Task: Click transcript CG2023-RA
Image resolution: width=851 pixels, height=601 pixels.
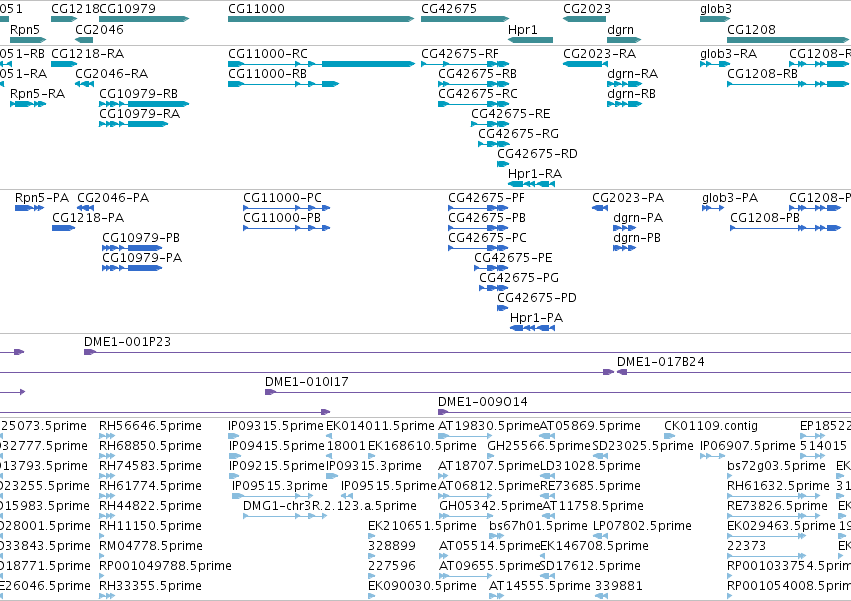Action: point(585,64)
